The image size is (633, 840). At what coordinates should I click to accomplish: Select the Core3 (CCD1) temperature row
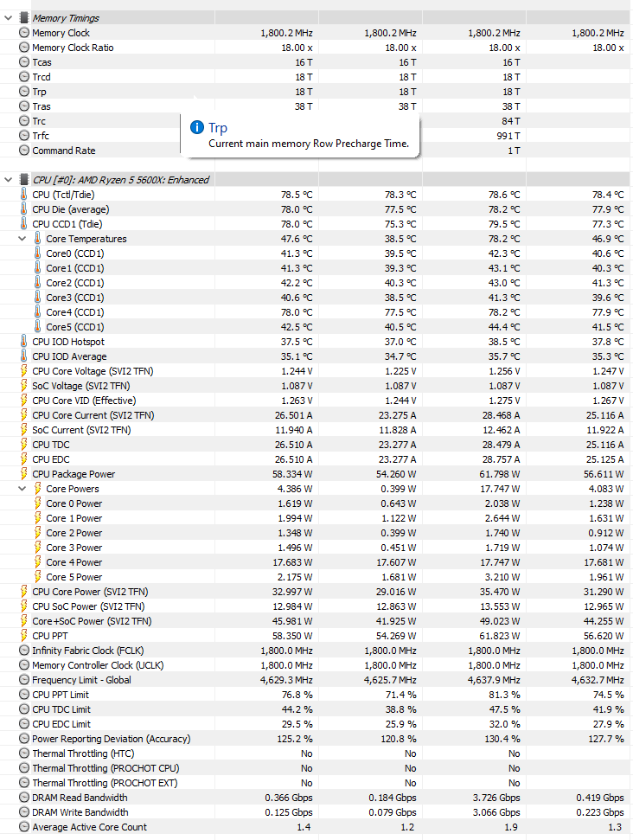click(316, 298)
